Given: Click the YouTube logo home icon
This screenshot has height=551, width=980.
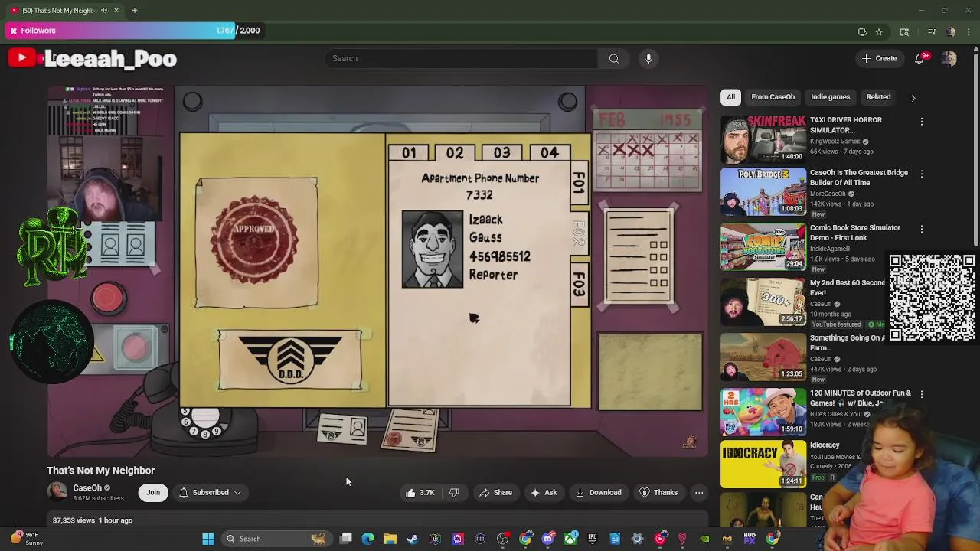Looking at the screenshot, I should [22, 58].
